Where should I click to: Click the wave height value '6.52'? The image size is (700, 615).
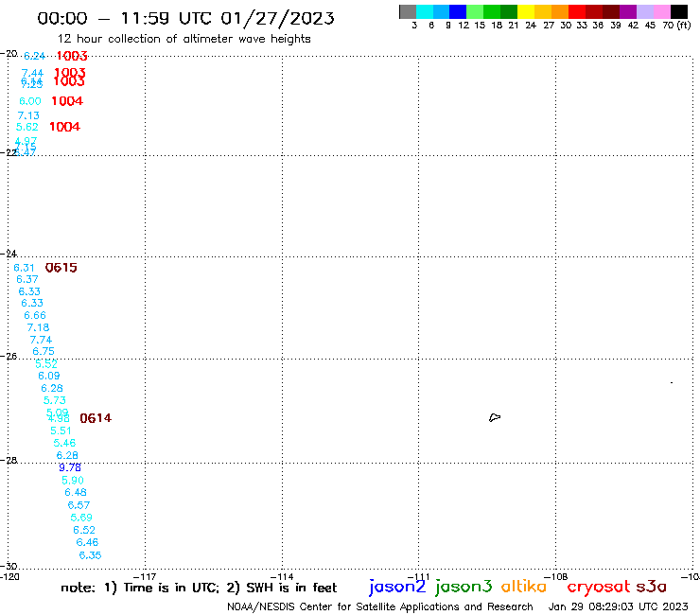point(84,530)
